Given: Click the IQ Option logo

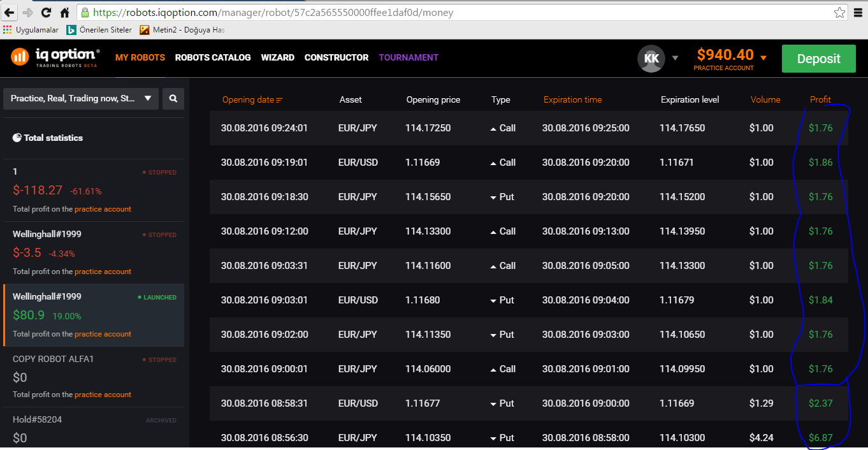Looking at the screenshot, I should coord(55,57).
